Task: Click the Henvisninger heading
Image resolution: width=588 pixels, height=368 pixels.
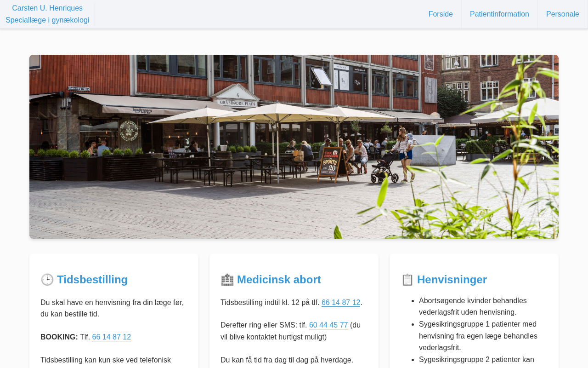Action: pyautogui.click(x=452, y=280)
